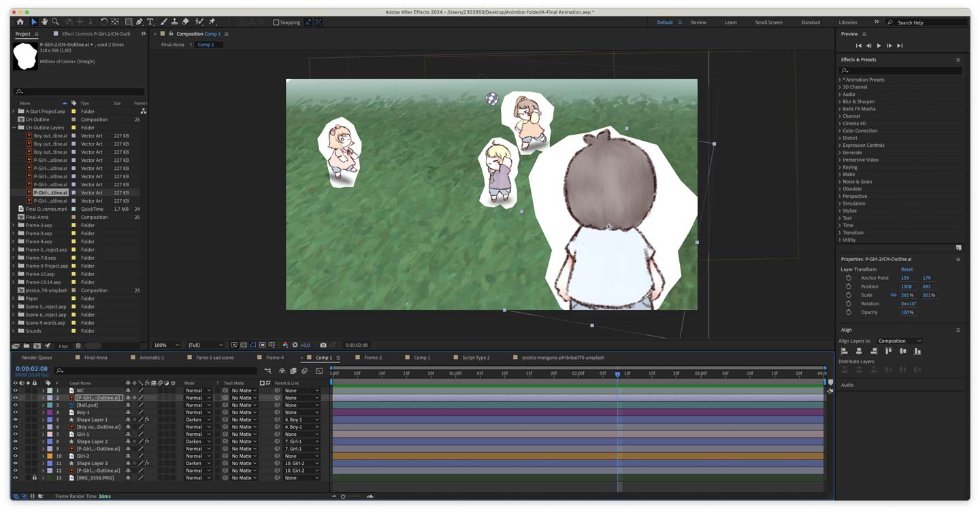Click label color swatch of Boy-1 layer
This screenshot has height=512, width=980.
[49, 412]
